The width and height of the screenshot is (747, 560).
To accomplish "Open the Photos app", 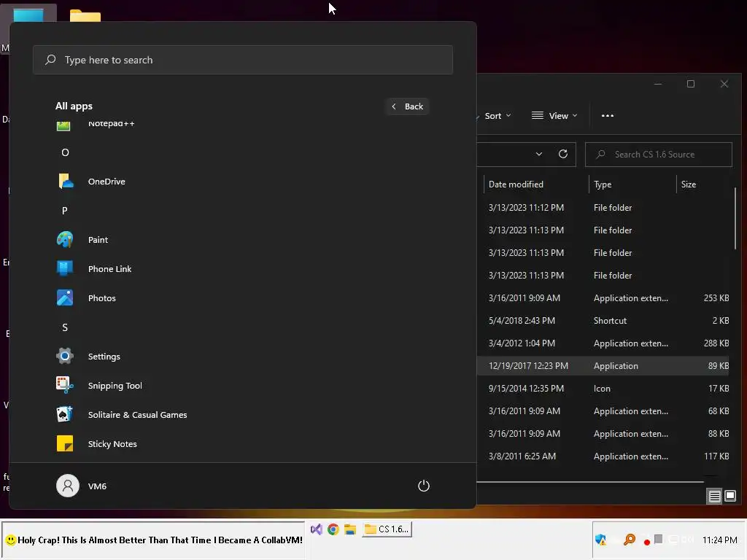I will coord(101,298).
